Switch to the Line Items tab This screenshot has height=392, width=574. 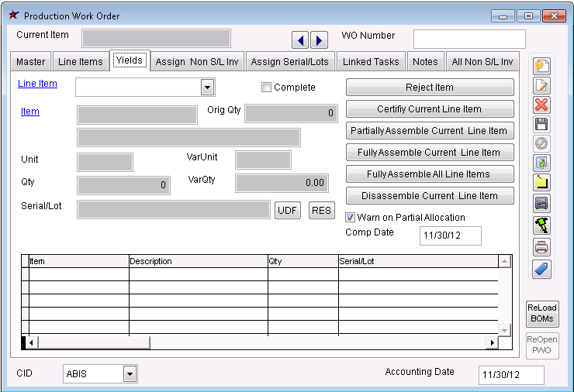(x=81, y=62)
